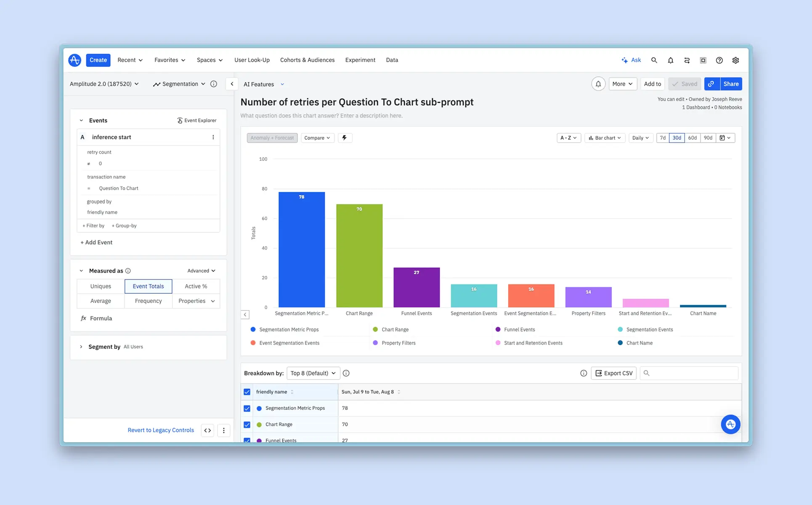Click the help question mark icon
The width and height of the screenshot is (812, 505).
coord(719,60)
